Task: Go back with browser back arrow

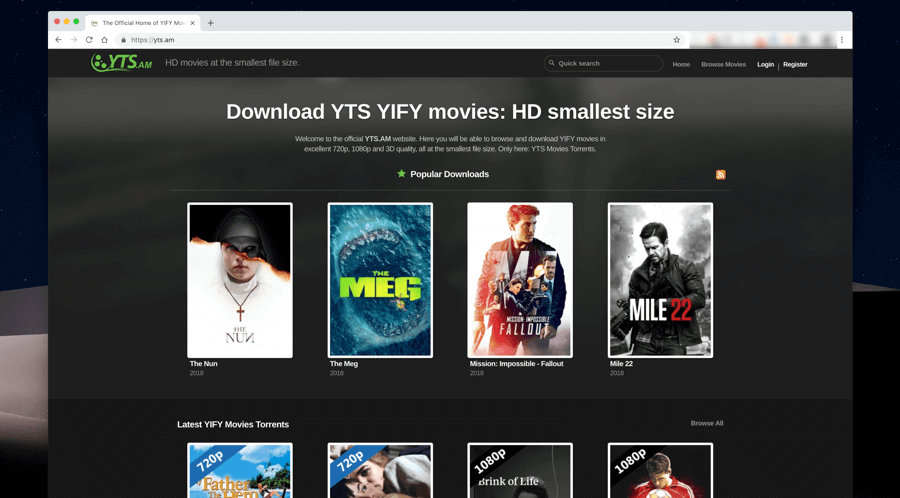Action: coord(59,40)
